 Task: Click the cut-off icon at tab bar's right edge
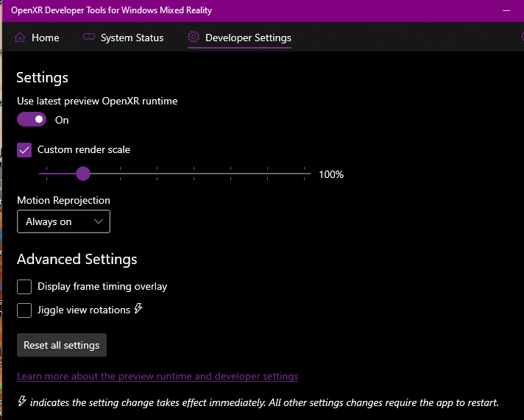click(521, 38)
